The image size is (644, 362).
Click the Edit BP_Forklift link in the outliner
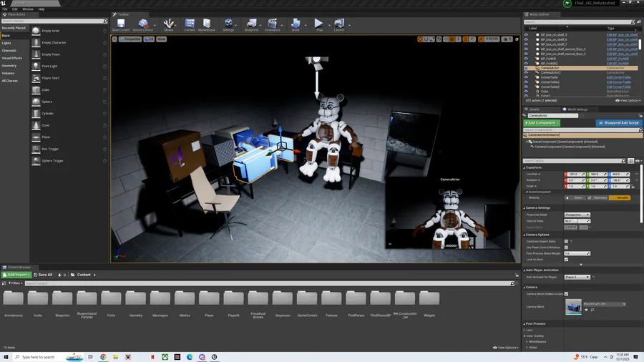click(x=618, y=59)
